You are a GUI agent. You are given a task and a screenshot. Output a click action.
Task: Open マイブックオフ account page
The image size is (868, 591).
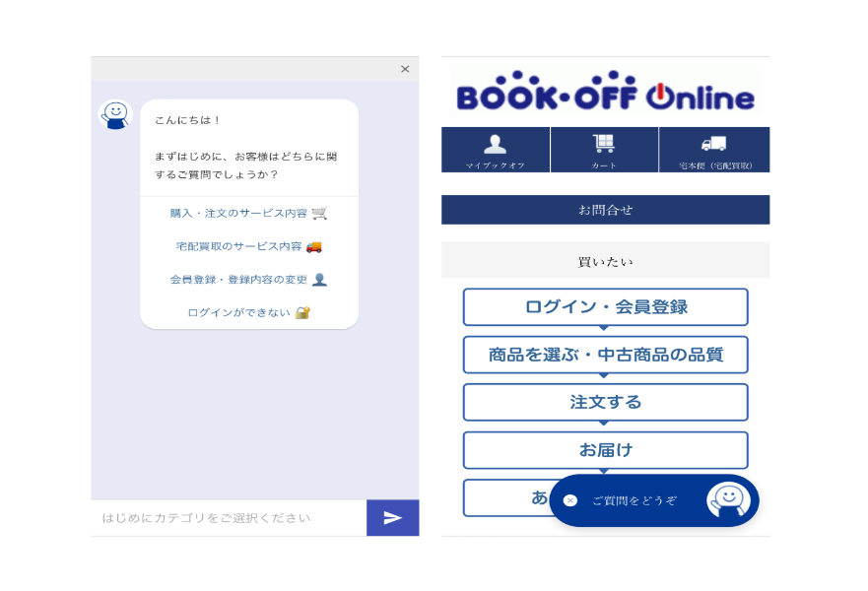pos(495,150)
